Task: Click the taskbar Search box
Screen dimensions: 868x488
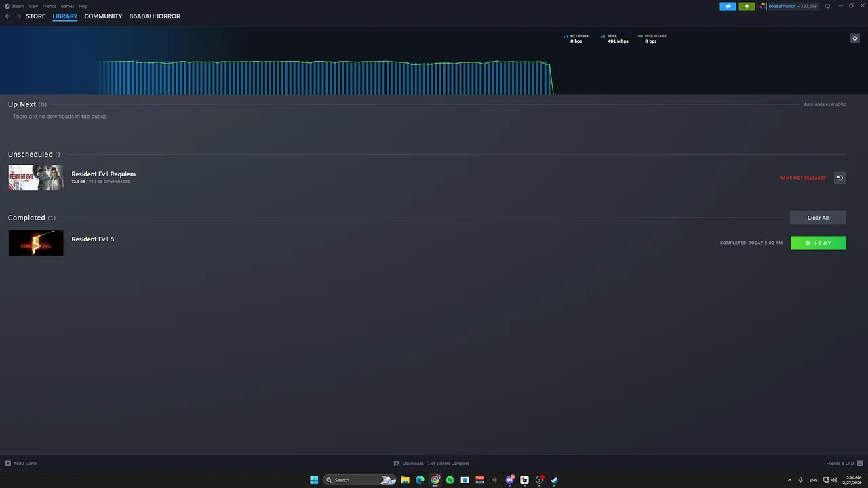Action: point(359,480)
